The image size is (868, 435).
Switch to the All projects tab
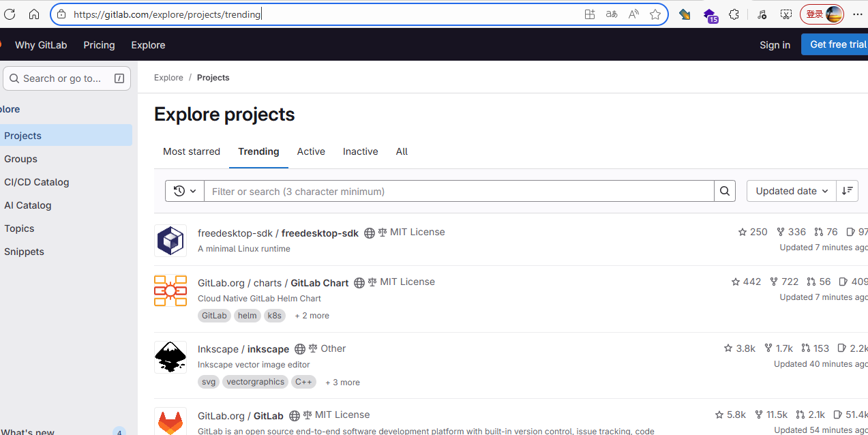coord(402,151)
